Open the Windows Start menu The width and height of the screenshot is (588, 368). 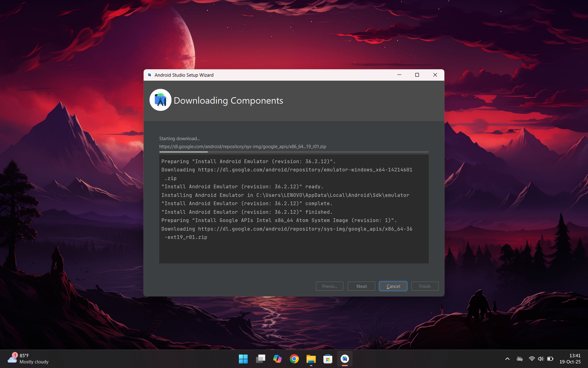pyautogui.click(x=243, y=359)
